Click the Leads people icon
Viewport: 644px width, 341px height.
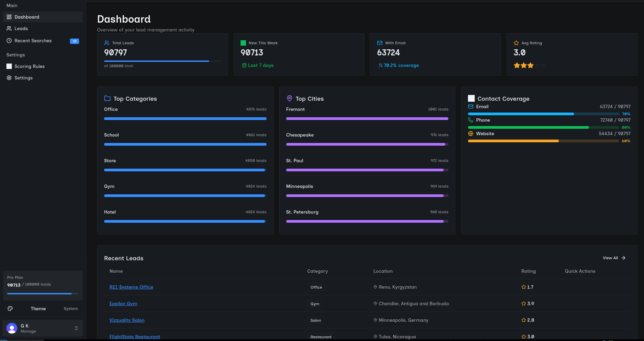(9, 28)
